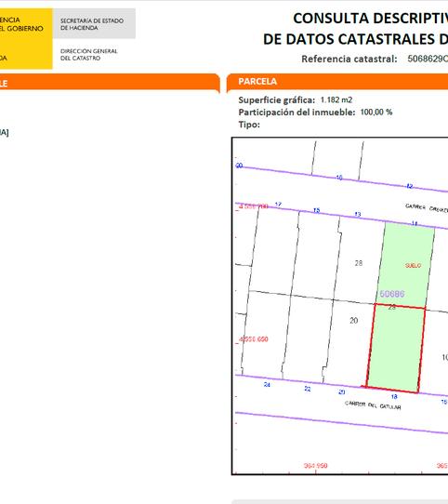The image size is (448, 504).
Task: Click the '50686' block number on map
Action: [392, 294]
